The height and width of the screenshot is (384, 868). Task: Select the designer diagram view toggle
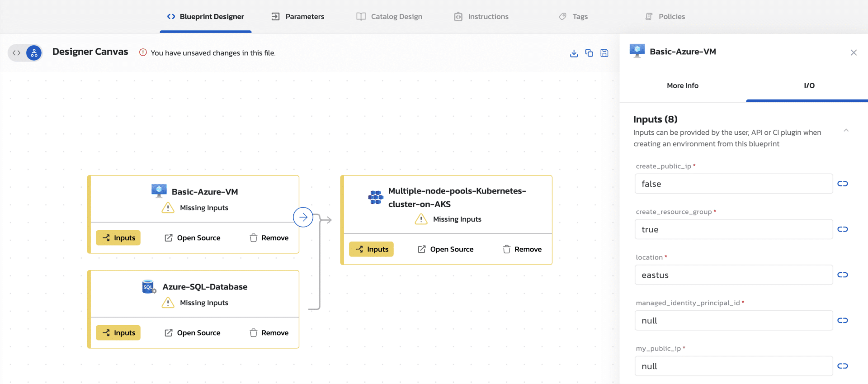[34, 53]
